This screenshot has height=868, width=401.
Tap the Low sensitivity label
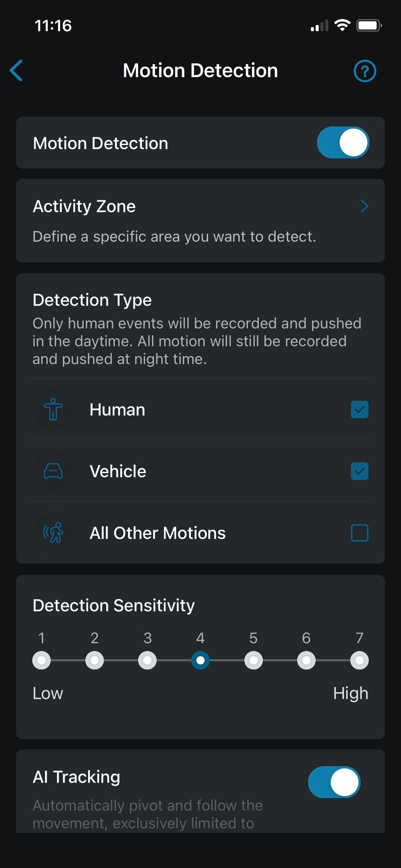tap(48, 693)
